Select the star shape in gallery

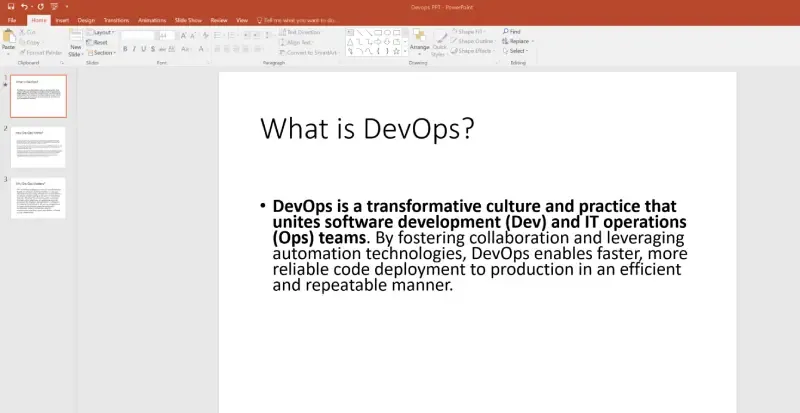pyautogui.click(x=396, y=52)
